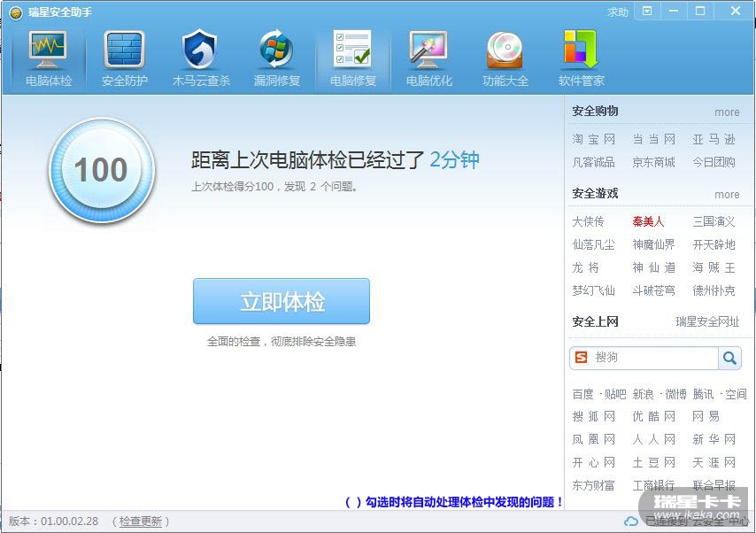
Task: Open the 开天辟地 game link
Action: (x=714, y=245)
